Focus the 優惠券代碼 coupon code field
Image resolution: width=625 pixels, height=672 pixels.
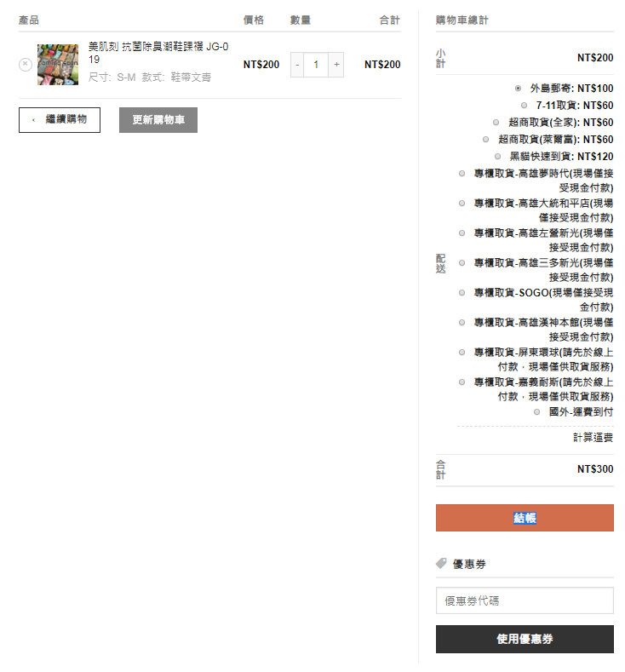[525, 600]
